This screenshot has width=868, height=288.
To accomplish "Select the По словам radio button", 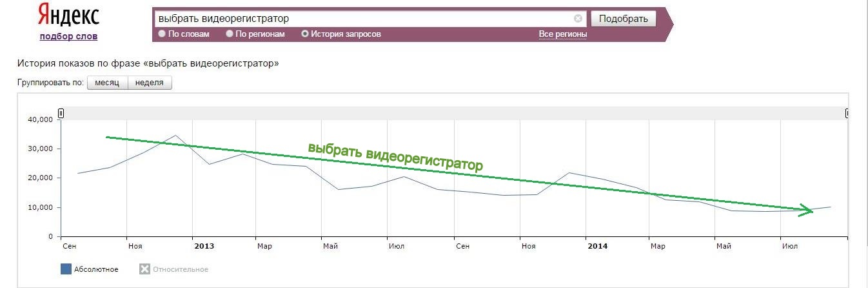I will (x=162, y=34).
